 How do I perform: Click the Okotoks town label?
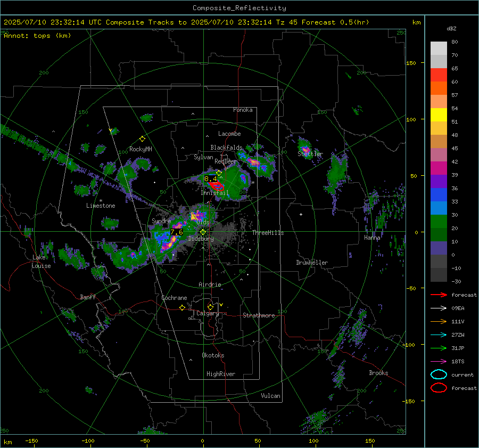(x=213, y=355)
